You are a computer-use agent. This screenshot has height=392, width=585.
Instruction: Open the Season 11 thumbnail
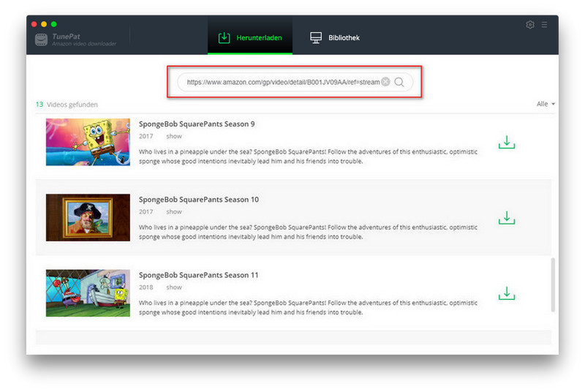[x=88, y=293]
